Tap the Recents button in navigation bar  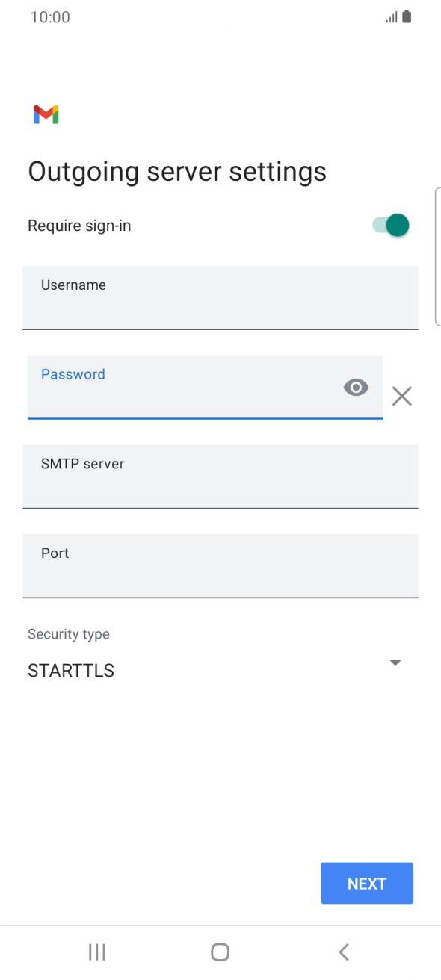[96, 952]
